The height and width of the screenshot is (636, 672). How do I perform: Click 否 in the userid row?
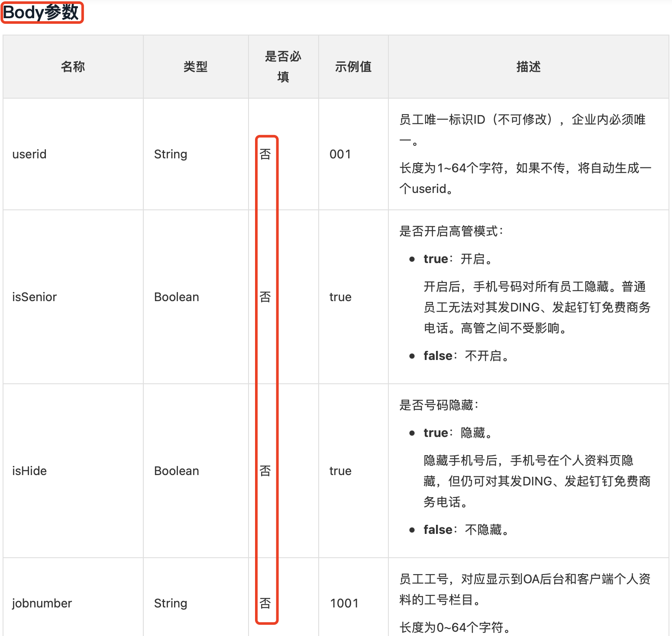(x=265, y=154)
